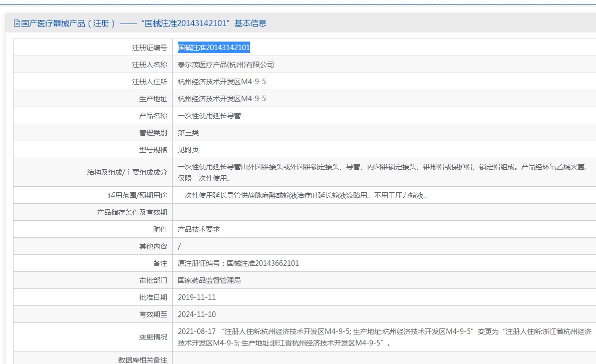Click the 批准日期 label
Screen dimensions: 596x364
(x=153, y=297)
